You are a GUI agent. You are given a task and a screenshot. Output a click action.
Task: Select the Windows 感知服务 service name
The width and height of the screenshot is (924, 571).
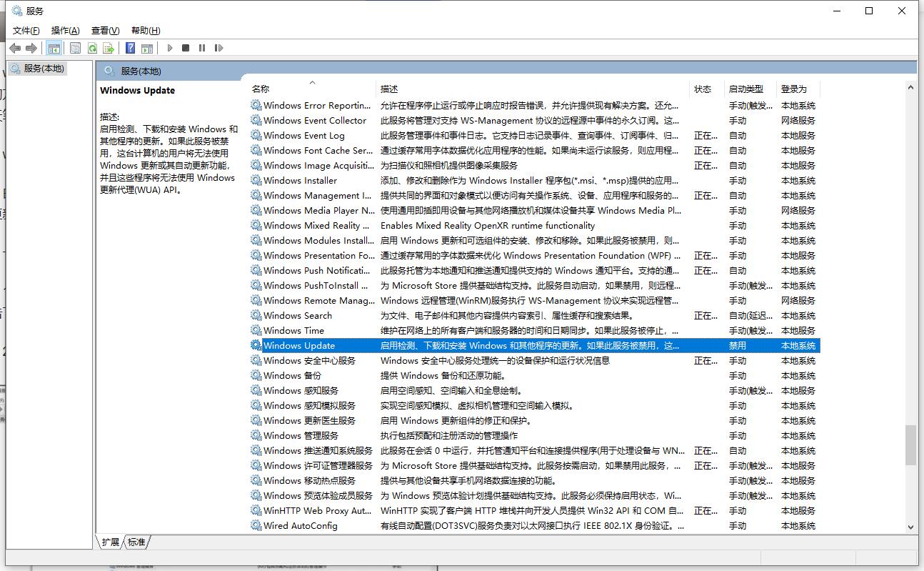pos(301,390)
